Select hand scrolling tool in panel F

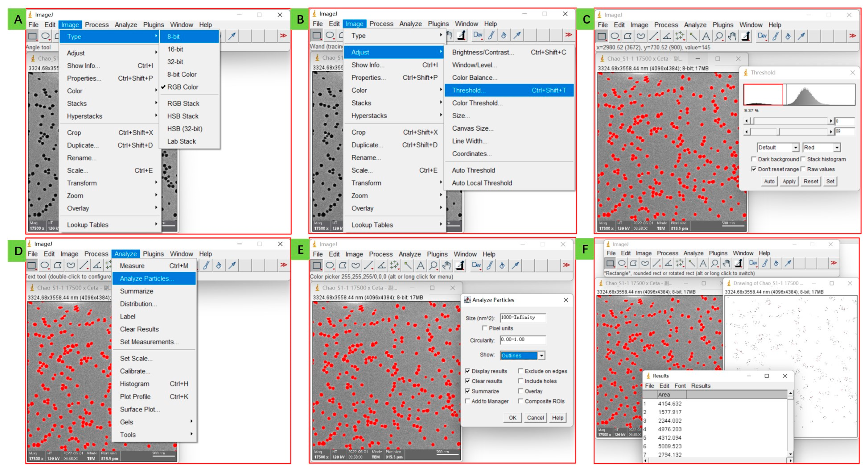[x=726, y=263]
